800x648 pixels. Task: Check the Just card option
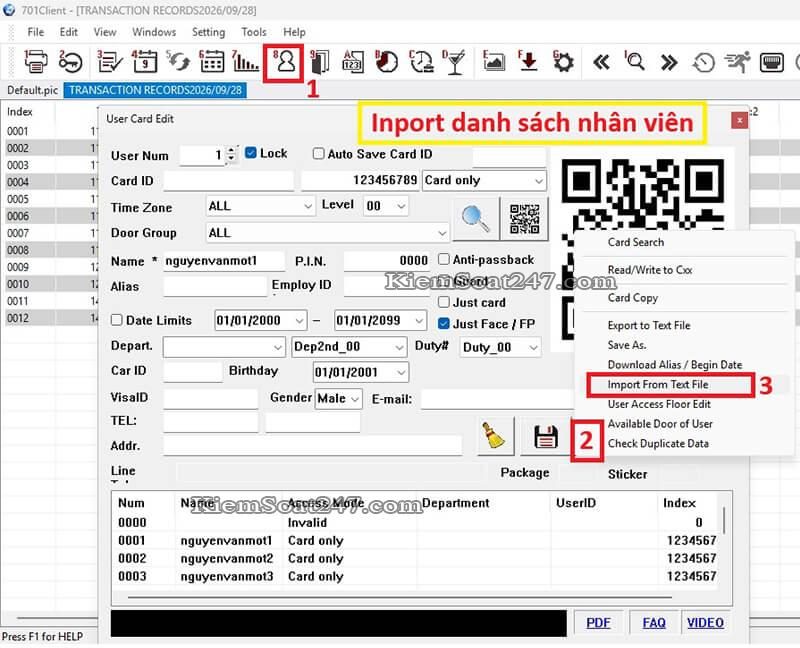[x=444, y=302]
